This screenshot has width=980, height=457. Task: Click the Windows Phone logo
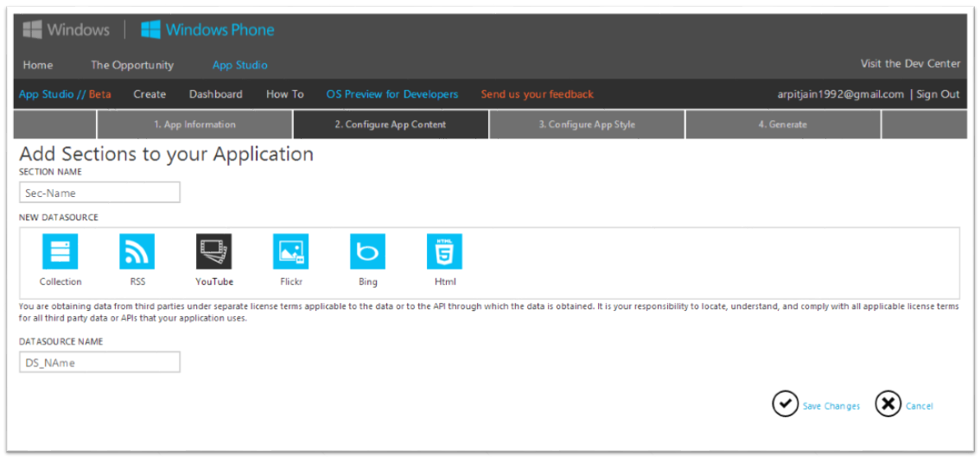coord(207,29)
